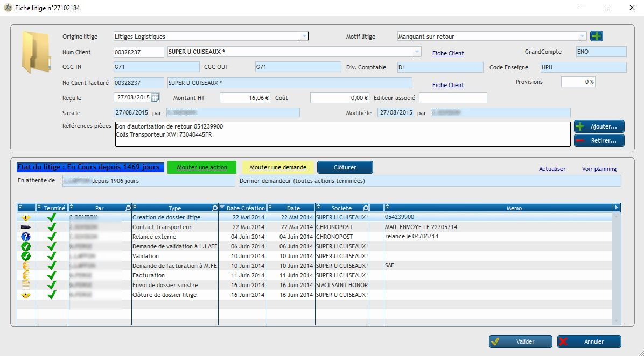The height and width of the screenshot is (356, 644).
Task: Click the Terminé checkmark for Relance externe
Action: click(x=52, y=237)
